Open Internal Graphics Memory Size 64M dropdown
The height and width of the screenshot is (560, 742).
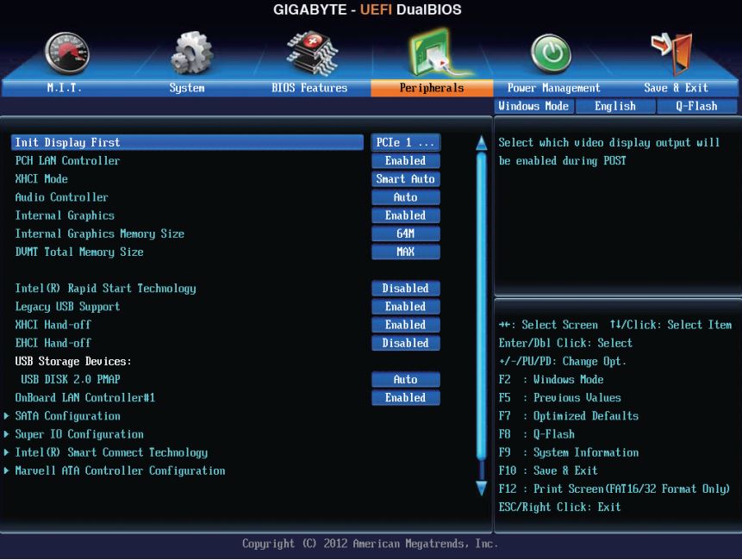coord(406,233)
